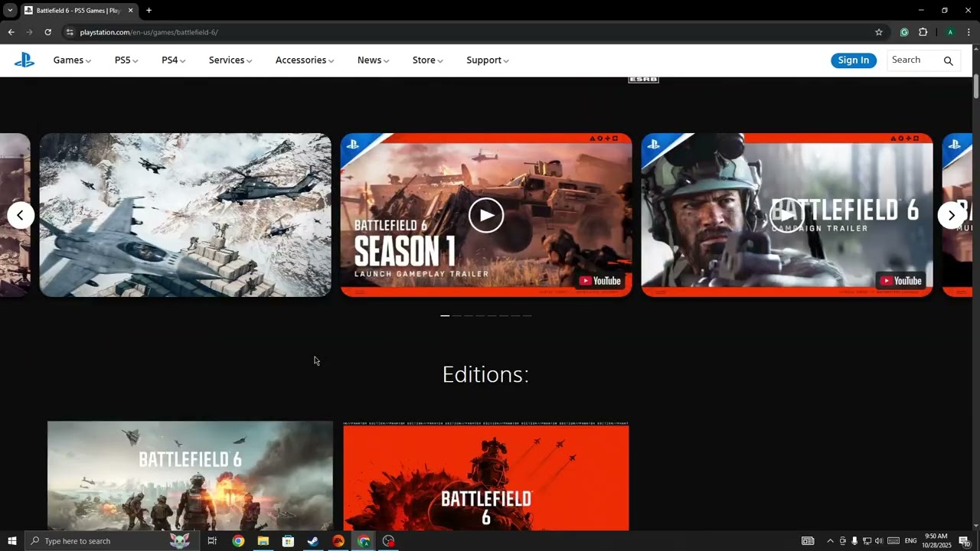This screenshot has height=551, width=980.
Task: Open the tab search dropdown arrow
Action: click(10, 10)
